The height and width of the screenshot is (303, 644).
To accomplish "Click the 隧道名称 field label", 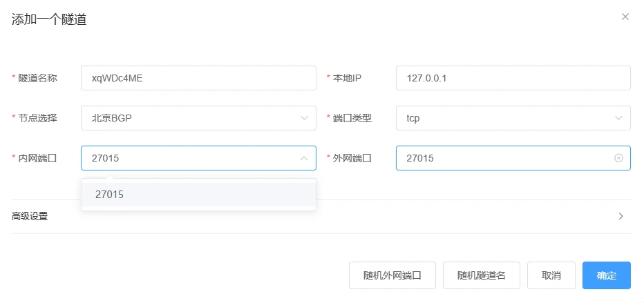I will [37, 78].
